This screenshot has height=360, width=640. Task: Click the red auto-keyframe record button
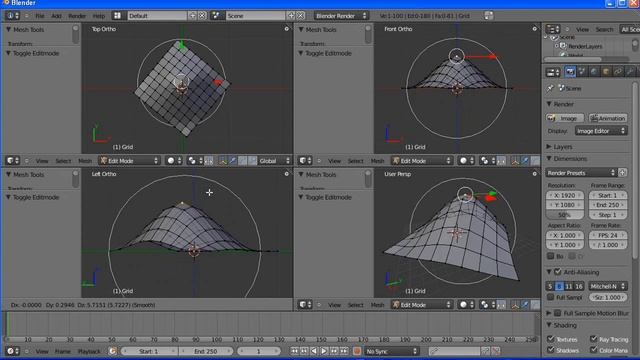[357, 351]
